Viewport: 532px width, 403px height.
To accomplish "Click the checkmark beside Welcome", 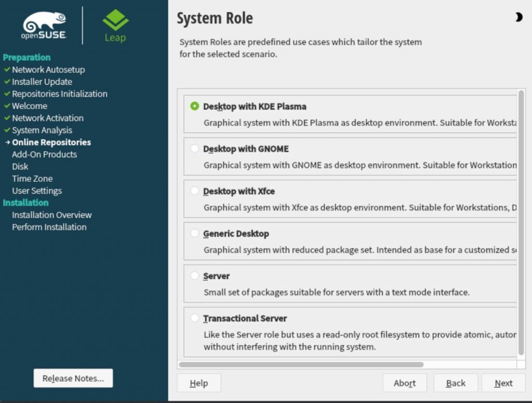I will pos(6,106).
